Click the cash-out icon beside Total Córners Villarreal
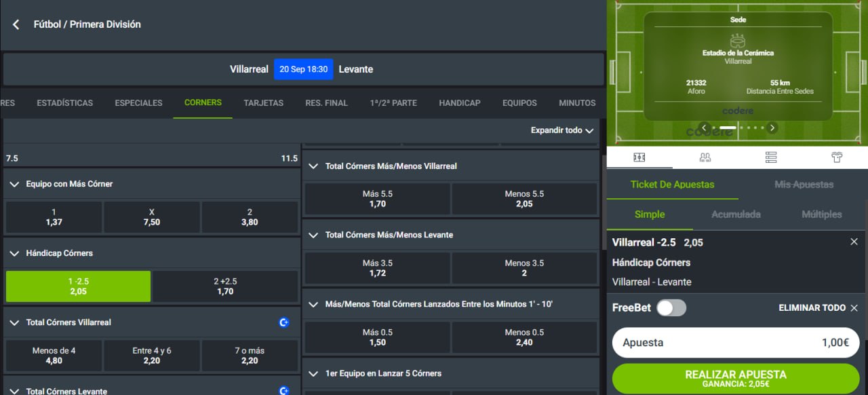This screenshot has height=395, width=868. click(285, 322)
